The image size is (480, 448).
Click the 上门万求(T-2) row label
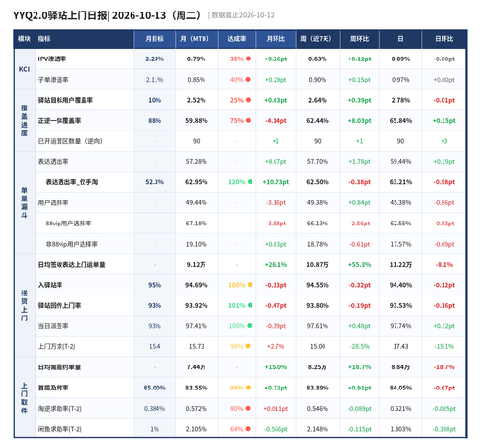[x=57, y=346]
